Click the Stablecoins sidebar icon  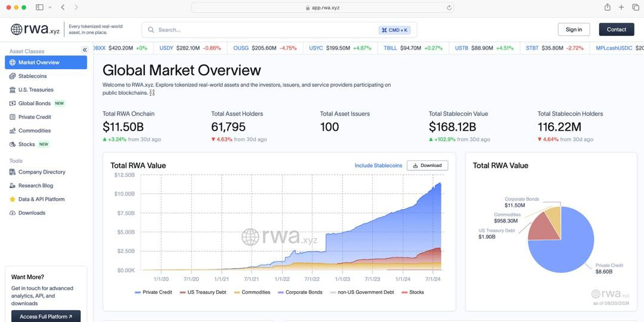point(13,76)
